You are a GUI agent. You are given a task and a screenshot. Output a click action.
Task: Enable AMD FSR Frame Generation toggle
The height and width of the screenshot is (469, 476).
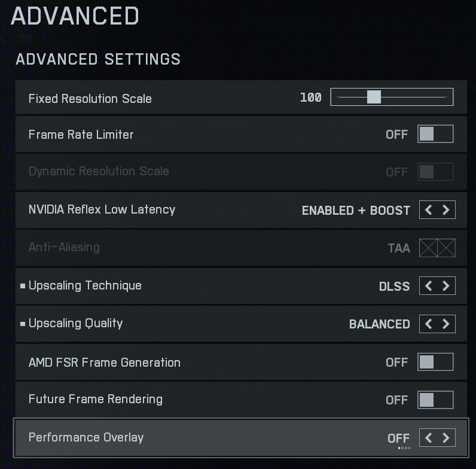point(435,362)
